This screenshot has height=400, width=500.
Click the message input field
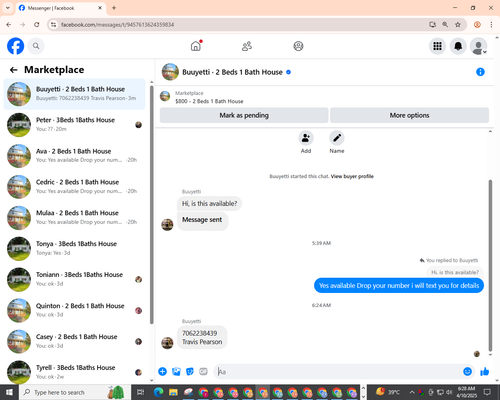click(x=338, y=371)
